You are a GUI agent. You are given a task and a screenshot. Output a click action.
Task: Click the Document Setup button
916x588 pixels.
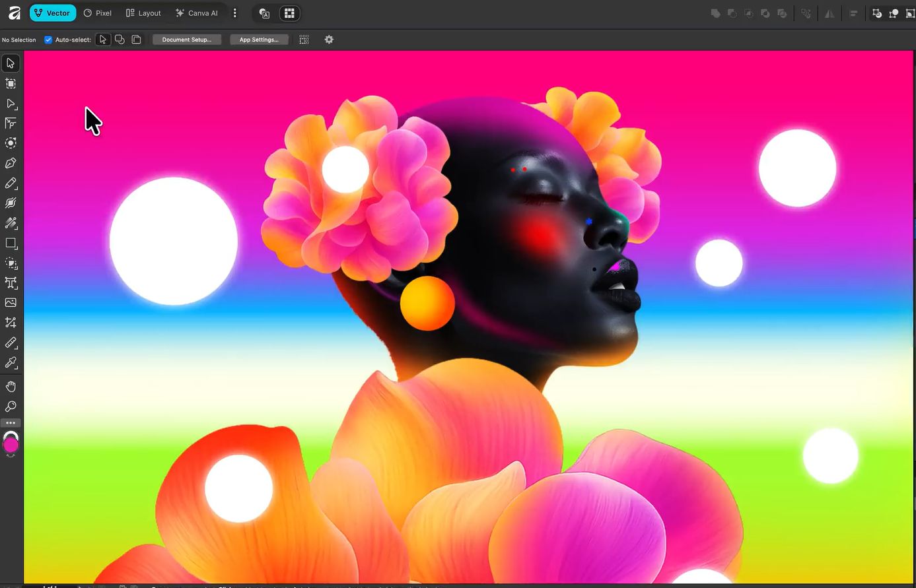click(x=187, y=40)
